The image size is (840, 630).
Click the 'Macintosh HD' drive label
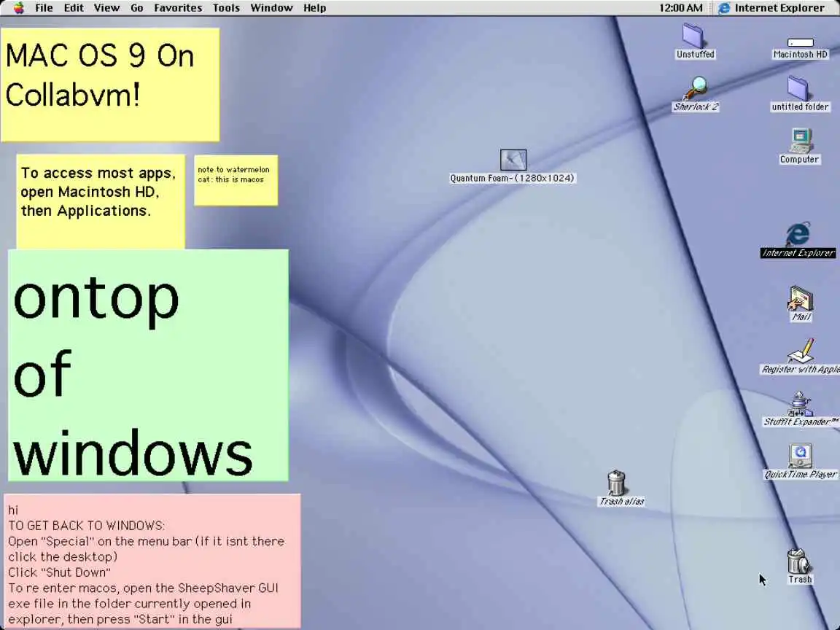coord(801,54)
